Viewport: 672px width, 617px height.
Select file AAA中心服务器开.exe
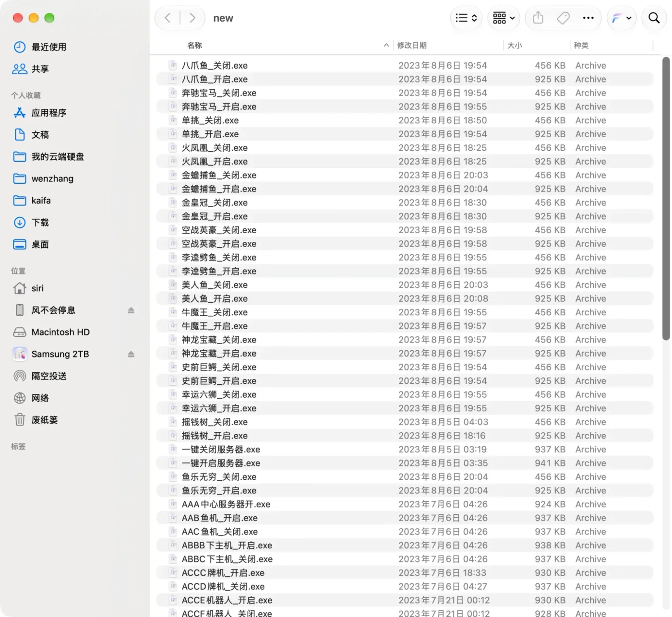(x=405, y=504)
